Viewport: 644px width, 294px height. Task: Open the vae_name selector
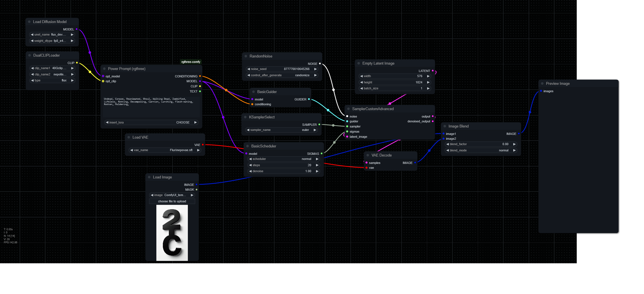tap(165, 150)
